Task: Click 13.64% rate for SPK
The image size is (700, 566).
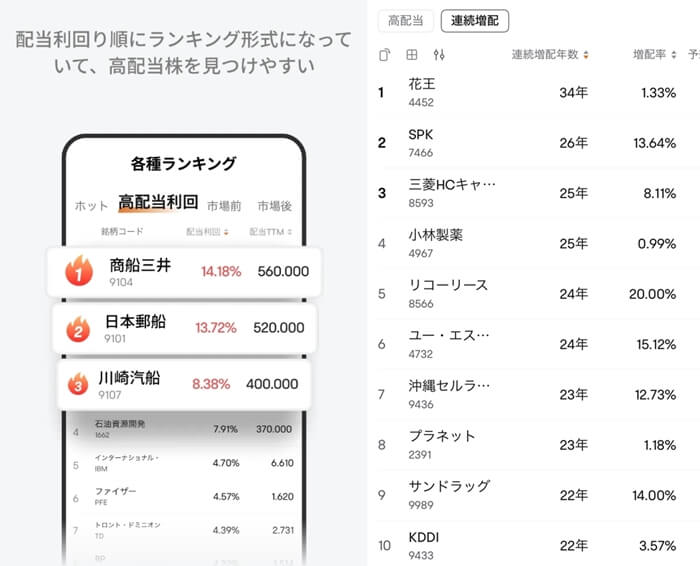Action: pos(654,143)
